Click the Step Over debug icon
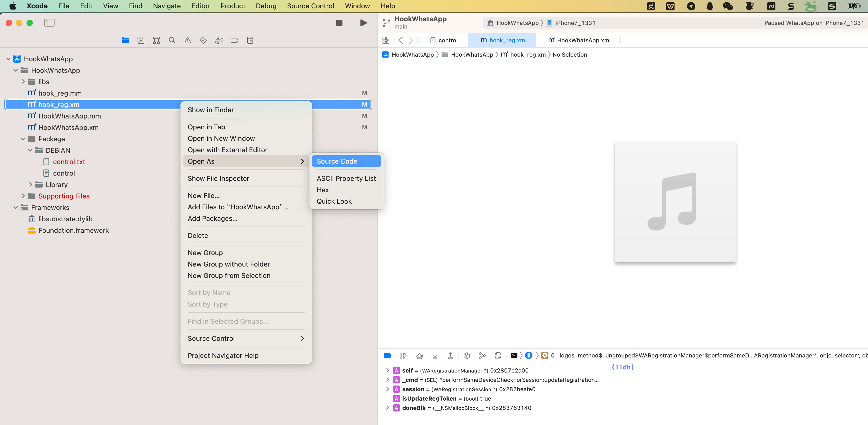This screenshot has height=425, width=868. point(419,355)
